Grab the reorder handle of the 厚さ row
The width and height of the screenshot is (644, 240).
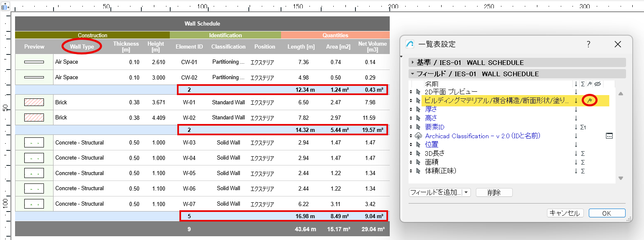click(x=411, y=109)
